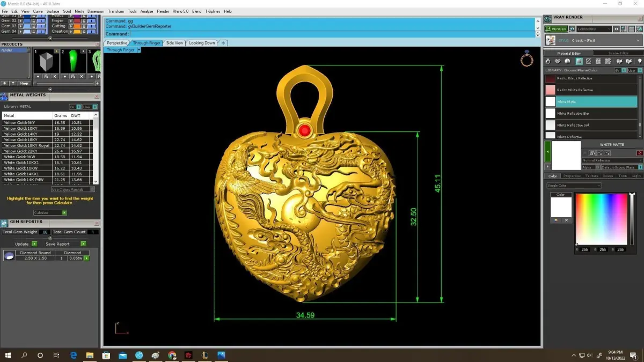Viewport: 644px width, 362px height.
Task: Click the metal material icon in Material Editor
Action: click(x=548, y=61)
